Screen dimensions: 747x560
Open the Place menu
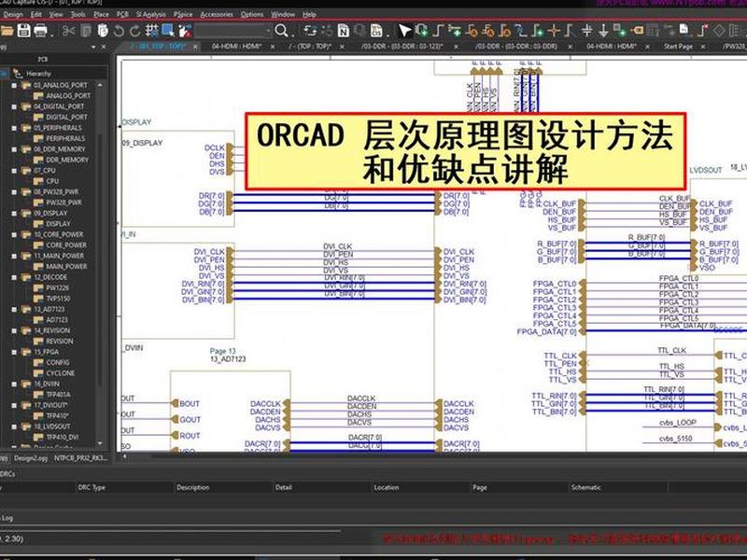click(101, 14)
